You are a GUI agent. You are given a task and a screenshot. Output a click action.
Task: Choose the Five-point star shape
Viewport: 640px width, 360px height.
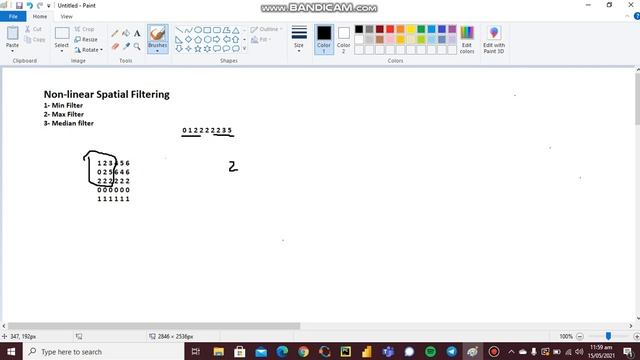click(x=198, y=49)
